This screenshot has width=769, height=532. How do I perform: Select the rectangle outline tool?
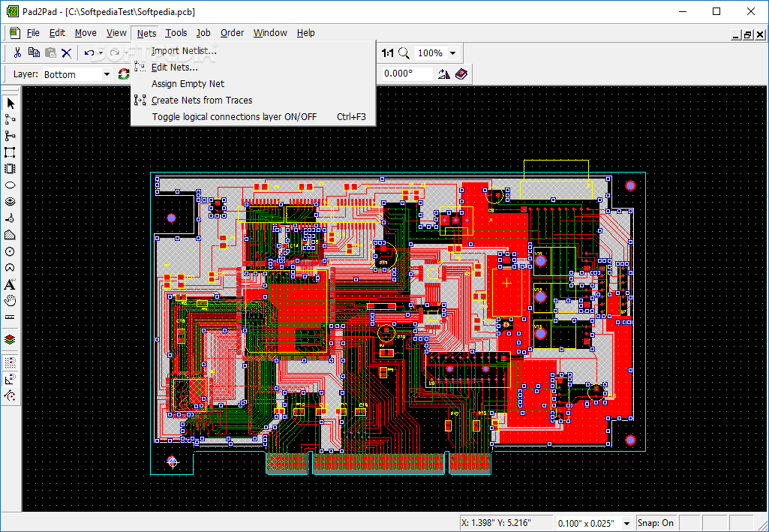[11, 152]
